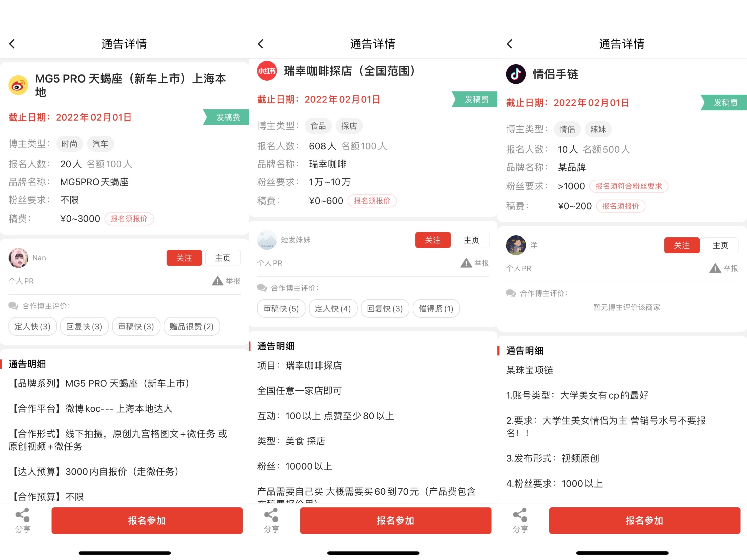Open the 赠品很赞 (2) review tag
The height and width of the screenshot is (560, 747).
click(192, 326)
